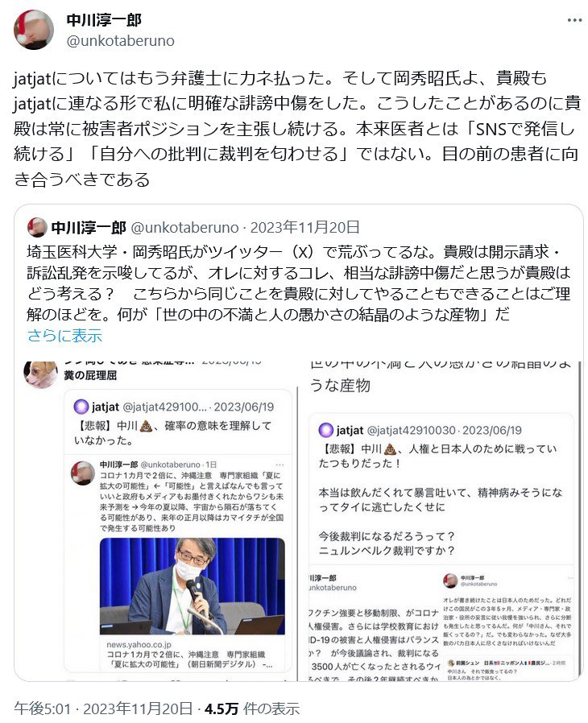Click the purple jatjat avatar in right screenshot
Viewport: 588px width, 723px height.
click(x=326, y=430)
